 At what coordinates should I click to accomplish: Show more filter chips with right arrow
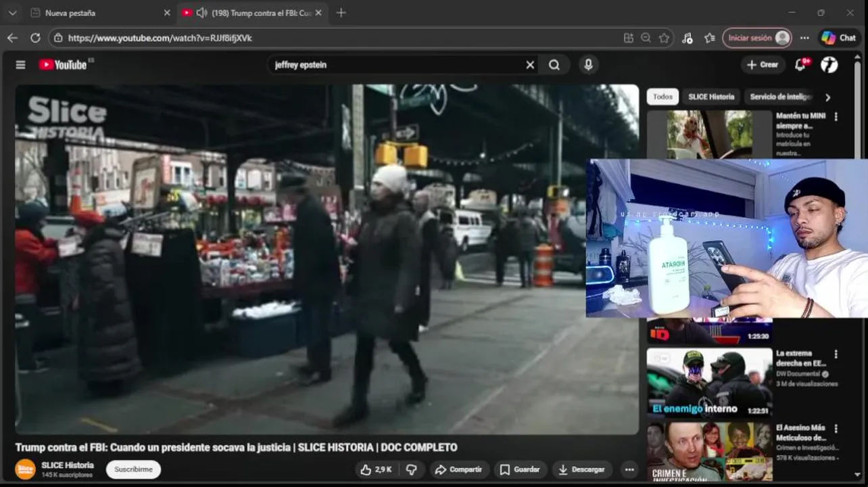pos(827,97)
